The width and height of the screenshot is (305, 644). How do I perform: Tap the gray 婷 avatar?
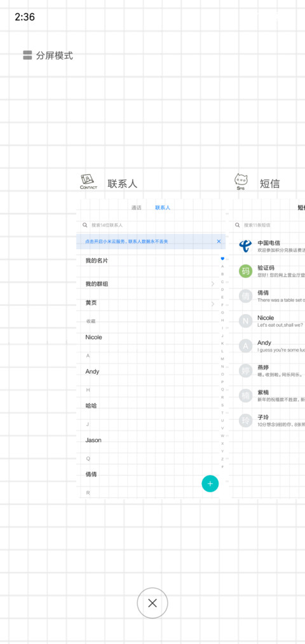245,371
